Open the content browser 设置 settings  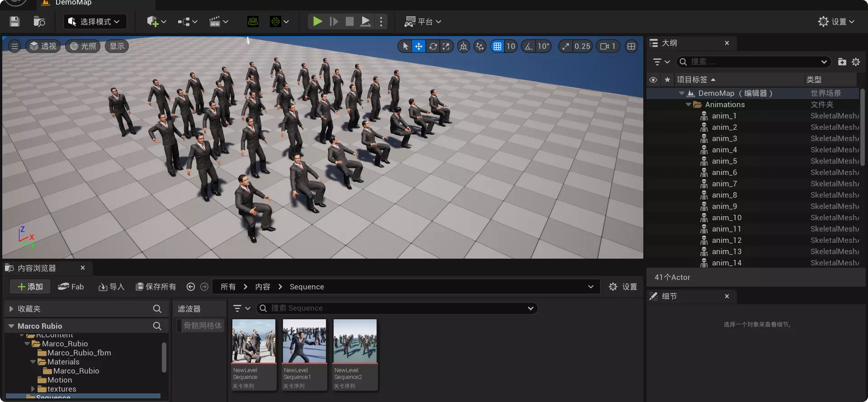pyautogui.click(x=623, y=287)
